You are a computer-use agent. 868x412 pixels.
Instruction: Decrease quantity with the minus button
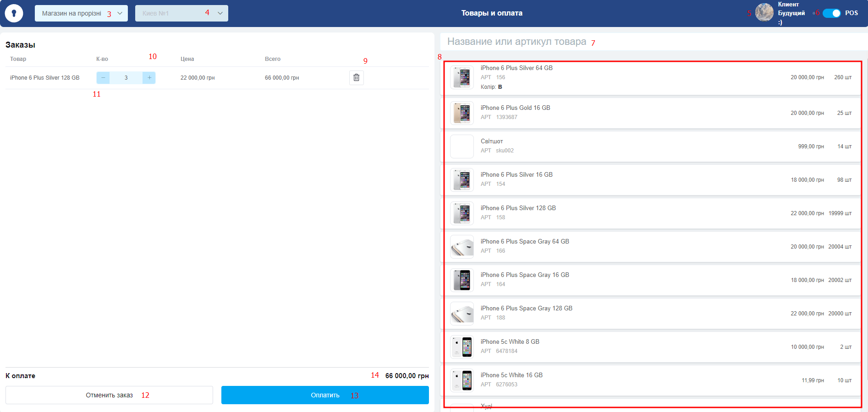(x=103, y=78)
